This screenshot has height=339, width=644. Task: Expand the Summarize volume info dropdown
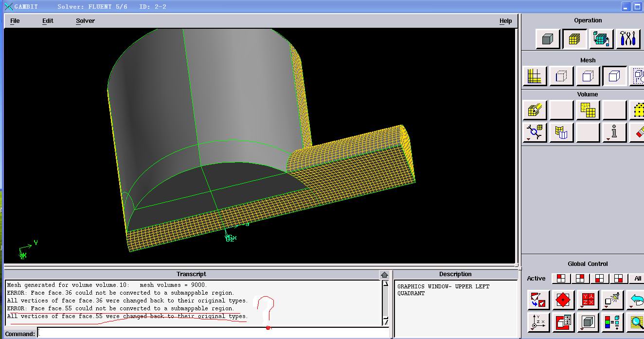click(614, 132)
